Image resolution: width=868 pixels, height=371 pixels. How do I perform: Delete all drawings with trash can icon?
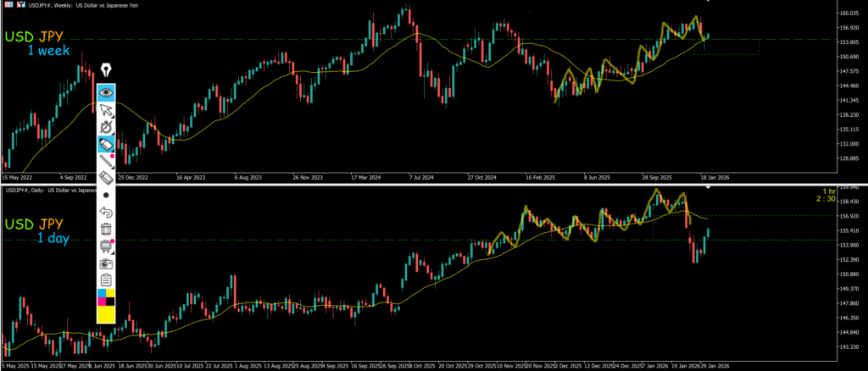(x=107, y=229)
